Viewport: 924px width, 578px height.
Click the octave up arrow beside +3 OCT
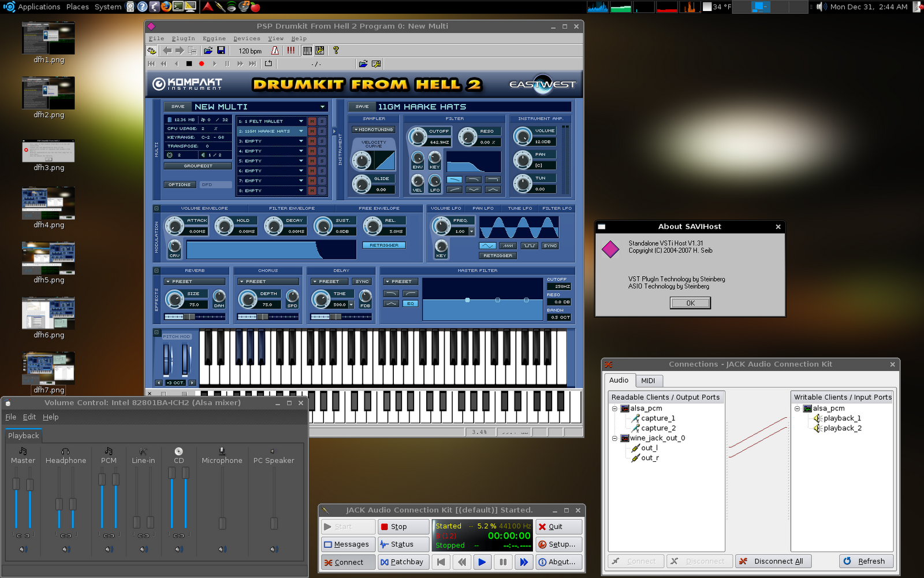192,383
